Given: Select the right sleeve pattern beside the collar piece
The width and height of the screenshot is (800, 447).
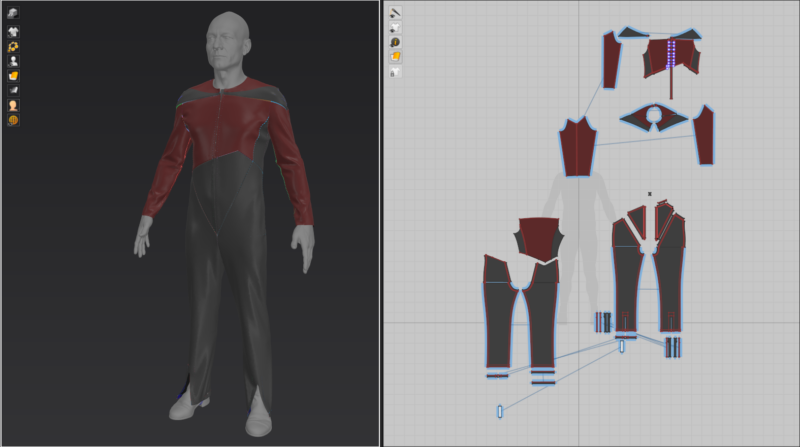Looking at the screenshot, I should coord(705,135).
